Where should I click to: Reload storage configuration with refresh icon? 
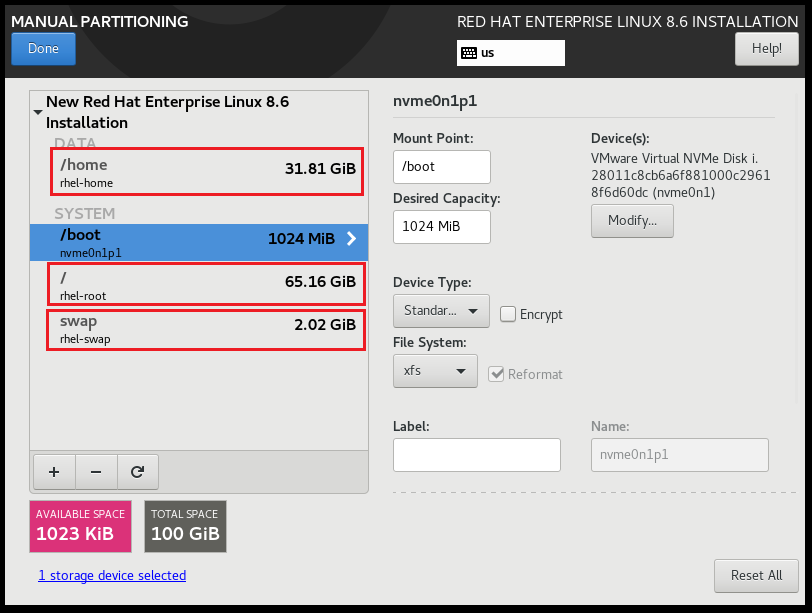point(138,472)
